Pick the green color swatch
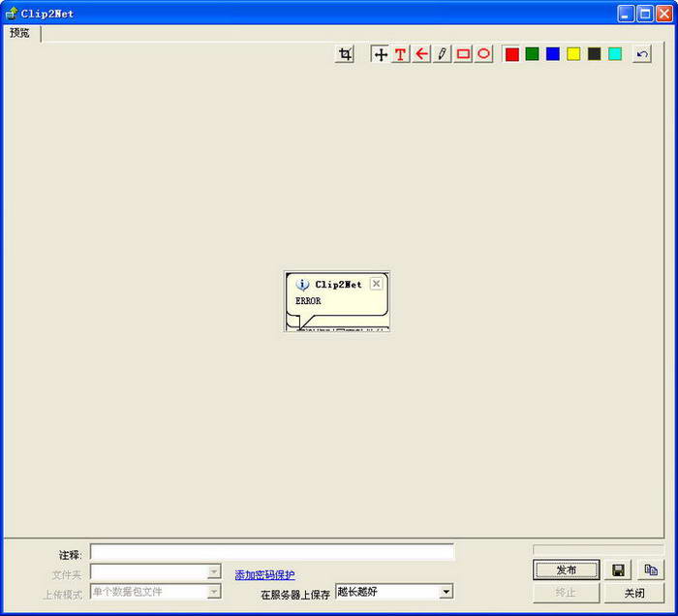The width and height of the screenshot is (678, 616). coord(533,54)
